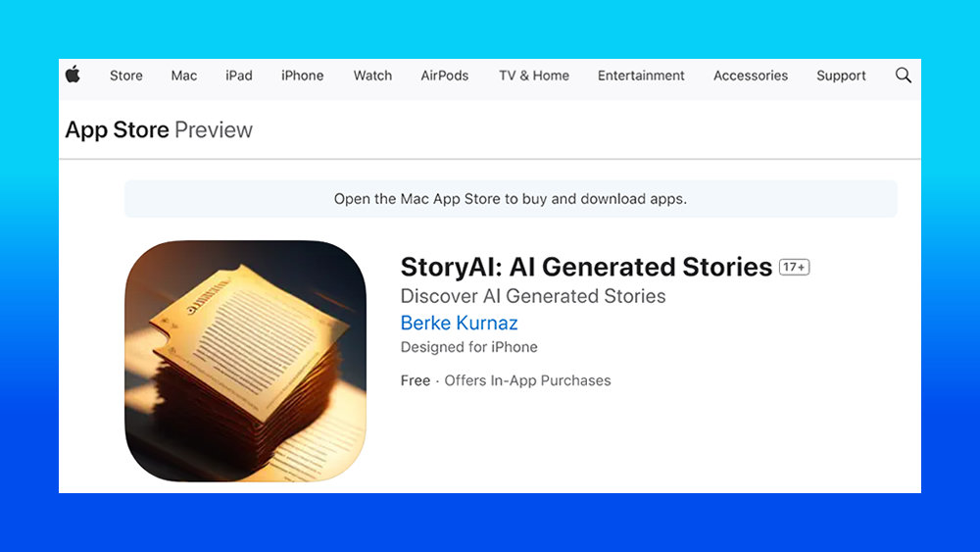Open the AirPods menu item
This screenshot has width=980, height=552.
pos(444,75)
